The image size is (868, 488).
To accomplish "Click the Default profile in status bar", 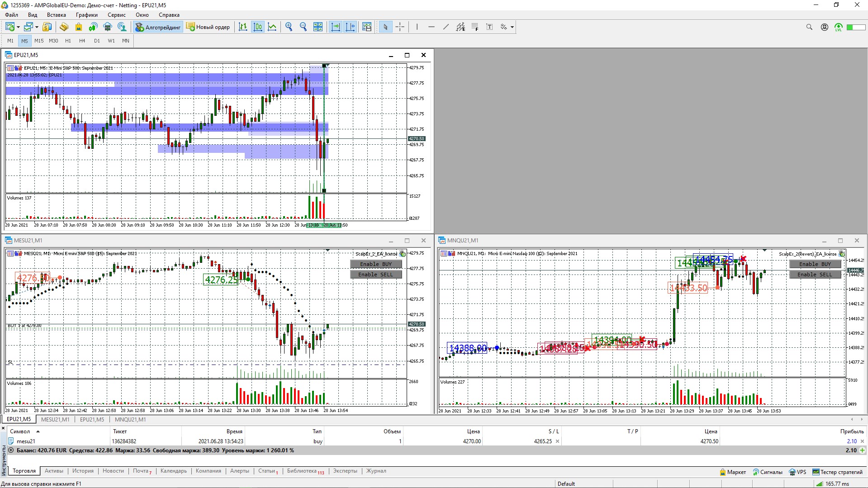I will click(x=566, y=484).
